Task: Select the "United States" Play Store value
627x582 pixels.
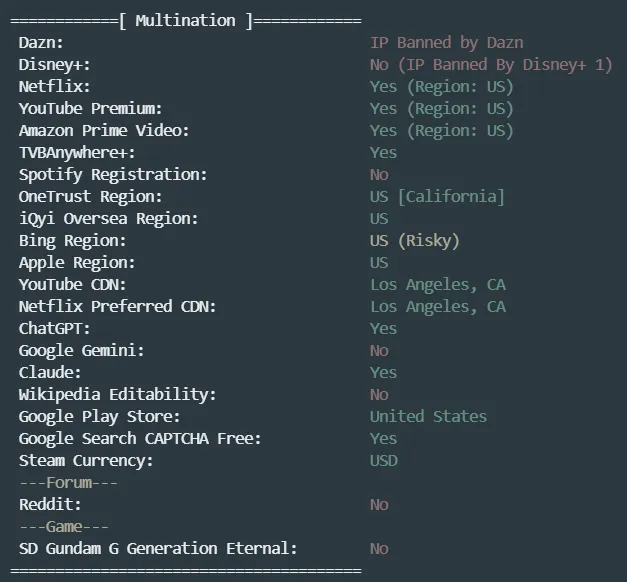Action: pos(428,417)
